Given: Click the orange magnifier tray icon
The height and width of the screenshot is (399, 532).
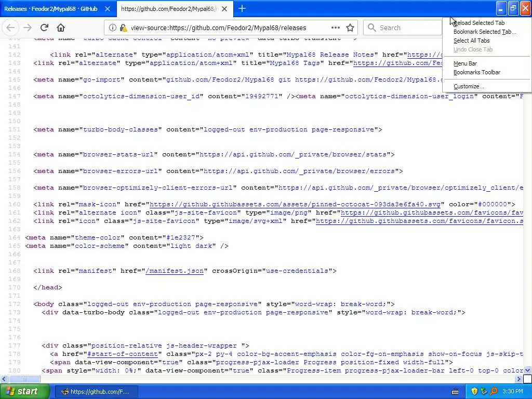Looking at the screenshot, I should (x=494, y=392).
